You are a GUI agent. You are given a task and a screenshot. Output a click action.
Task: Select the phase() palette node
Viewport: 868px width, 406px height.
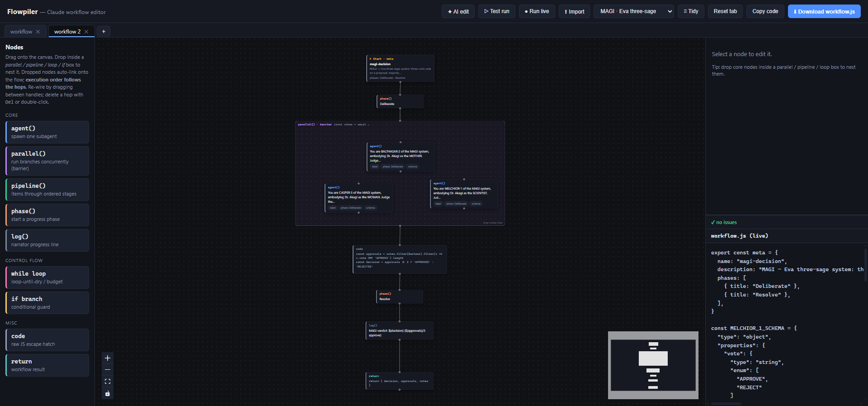(47, 215)
